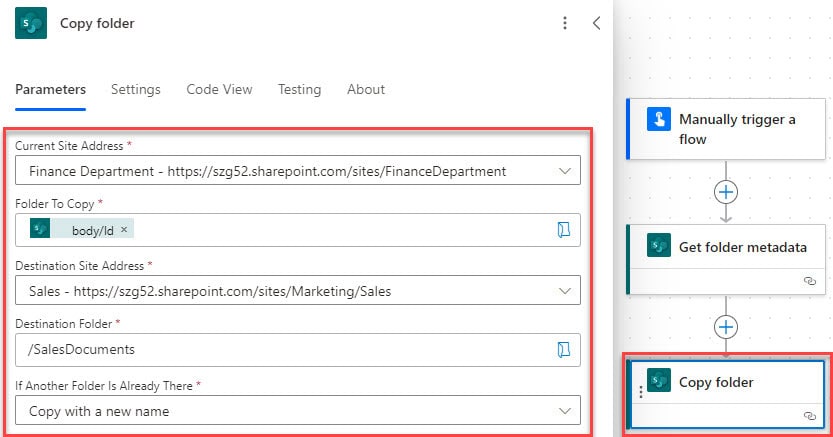Open folder picker icon in Destination Folder

tap(564, 349)
